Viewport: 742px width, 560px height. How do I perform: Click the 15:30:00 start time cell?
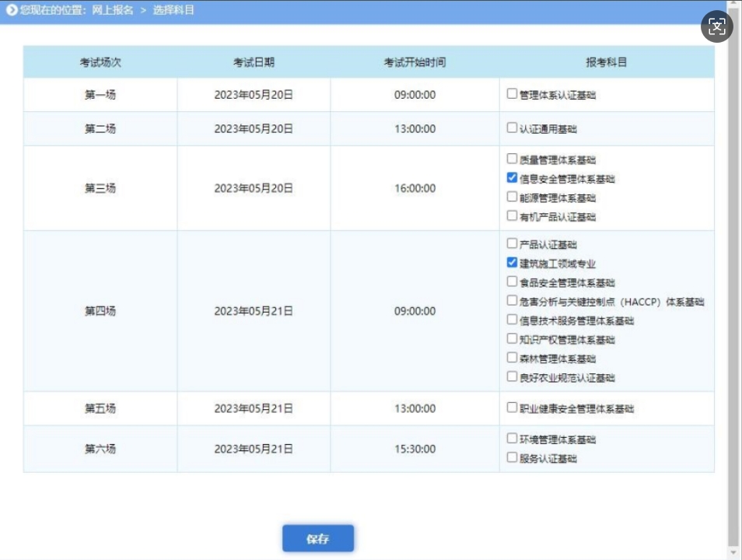click(415, 449)
